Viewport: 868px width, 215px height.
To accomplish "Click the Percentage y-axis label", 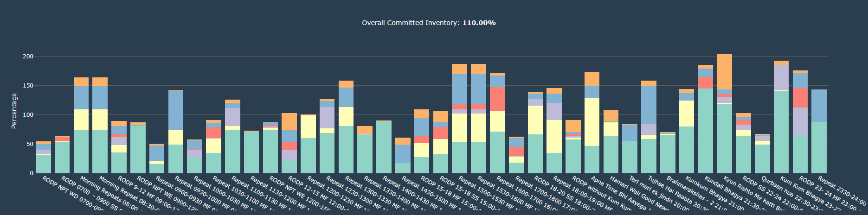I will pyautogui.click(x=14, y=111).
